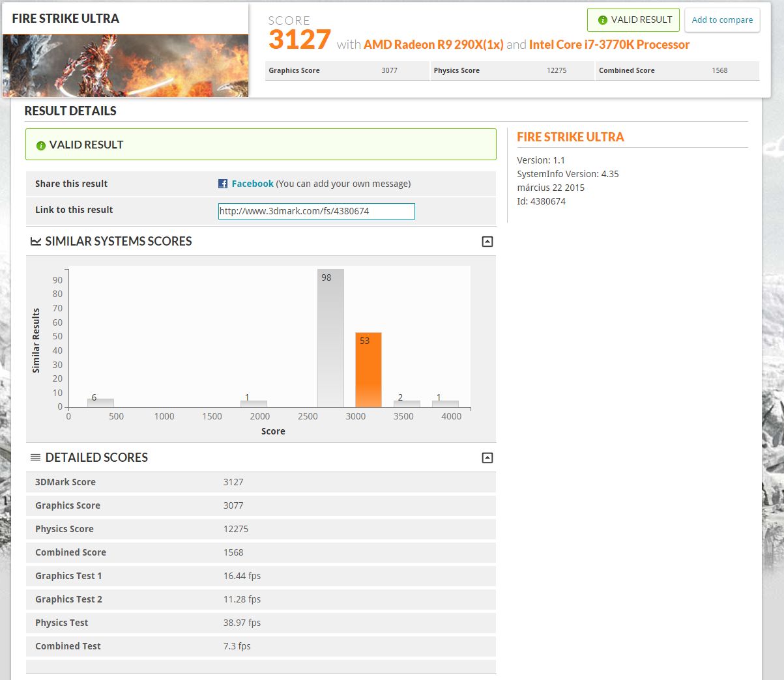Click the Id: 4380674 text
The height and width of the screenshot is (680, 784).
tap(541, 201)
